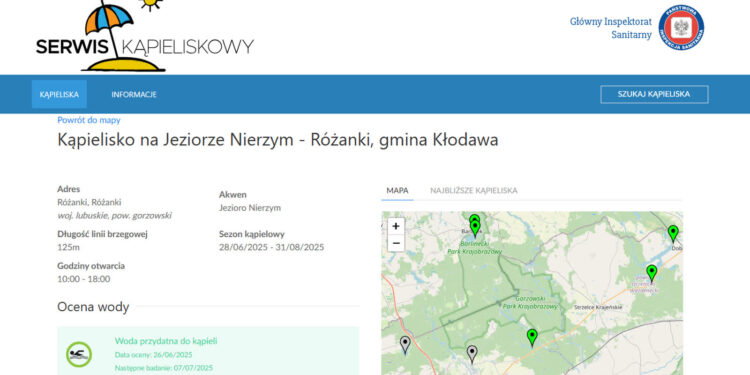Click the Gorzowski Park Krajobrazowy map label

(x=530, y=303)
